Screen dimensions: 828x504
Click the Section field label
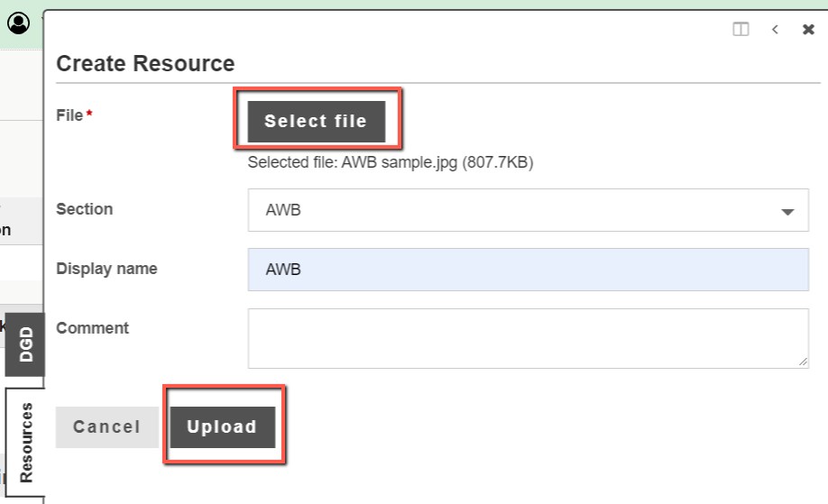(x=85, y=209)
